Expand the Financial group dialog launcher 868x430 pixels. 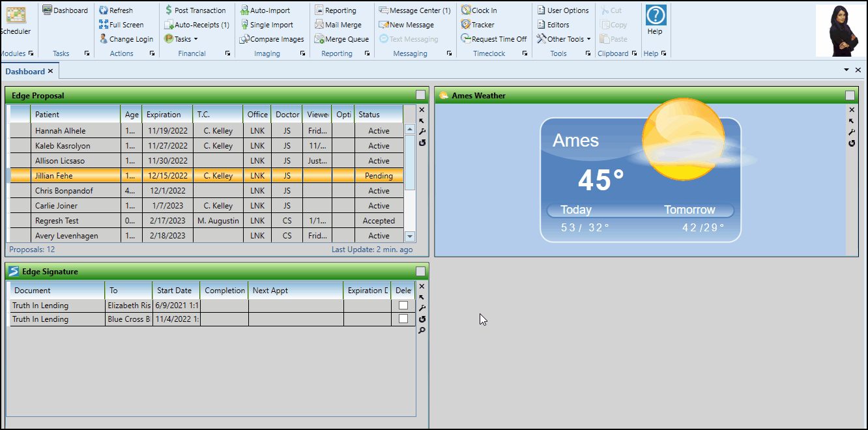tap(227, 53)
